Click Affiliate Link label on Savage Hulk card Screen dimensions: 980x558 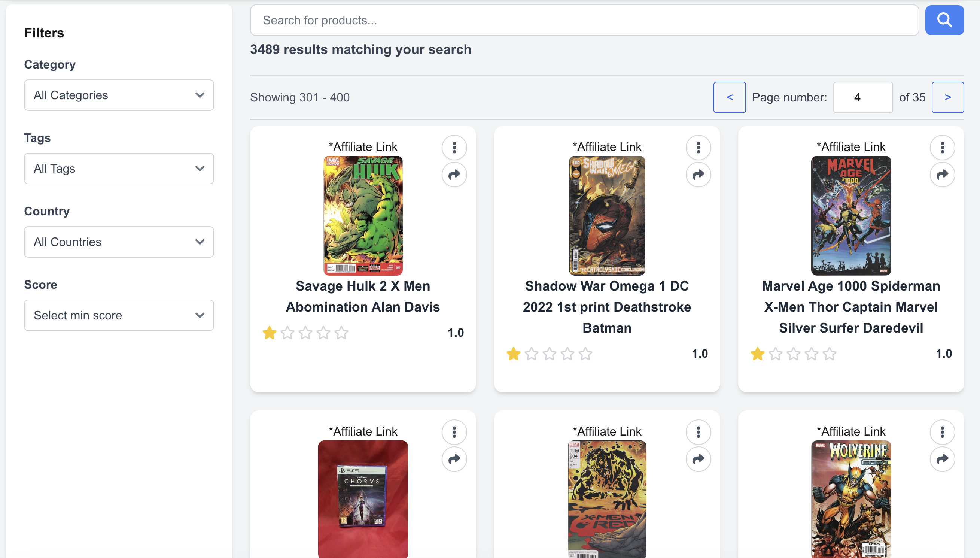pyautogui.click(x=363, y=147)
